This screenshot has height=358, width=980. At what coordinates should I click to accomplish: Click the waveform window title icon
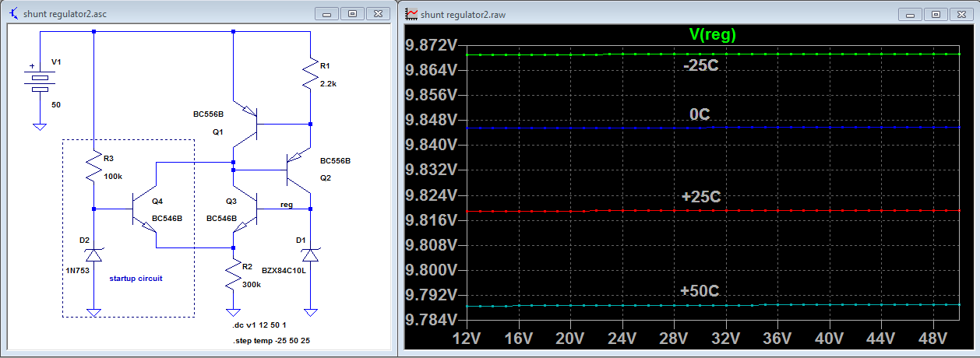411,13
